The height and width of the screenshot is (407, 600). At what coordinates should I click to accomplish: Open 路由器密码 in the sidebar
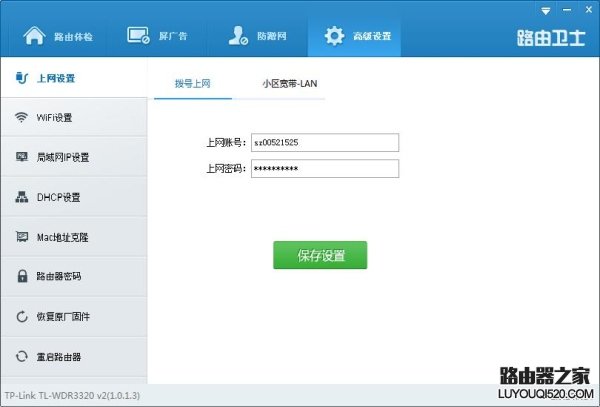coord(74,276)
